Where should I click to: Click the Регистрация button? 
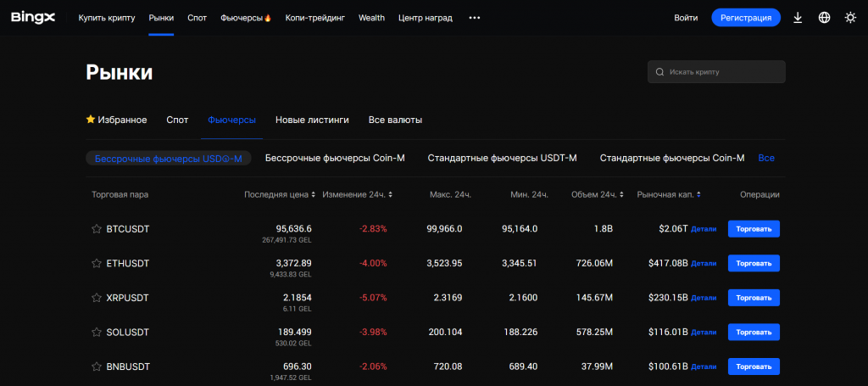point(745,18)
